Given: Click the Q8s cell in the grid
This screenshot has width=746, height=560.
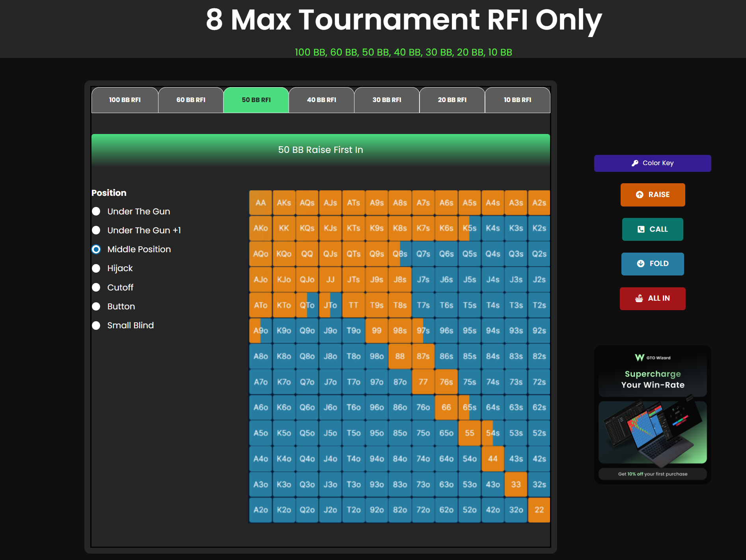Looking at the screenshot, I should 400,254.
